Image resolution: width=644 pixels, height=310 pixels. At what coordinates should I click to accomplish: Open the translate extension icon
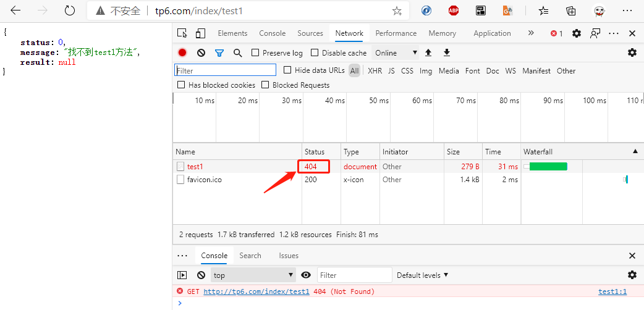click(508, 11)
